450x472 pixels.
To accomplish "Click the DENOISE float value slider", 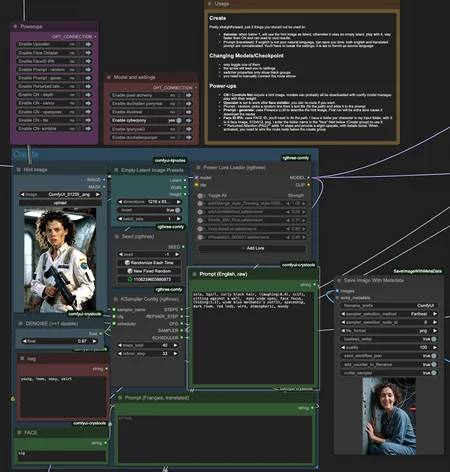I will [60, 341].
